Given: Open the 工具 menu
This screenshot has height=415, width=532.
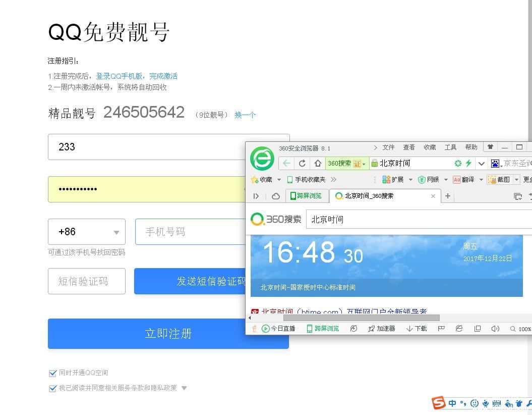Looking at the screenshot, I should click(450, 147).
